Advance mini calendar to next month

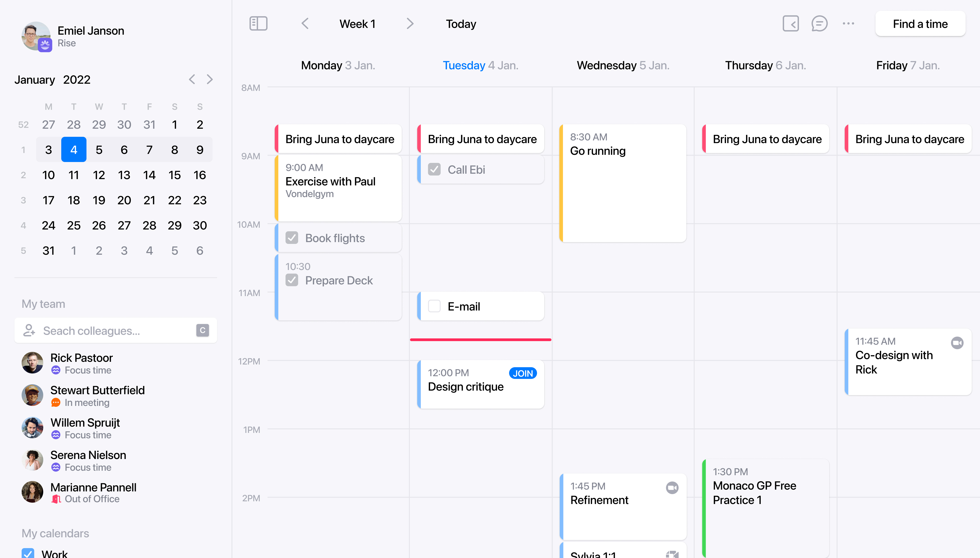click(x=209, y=79)
